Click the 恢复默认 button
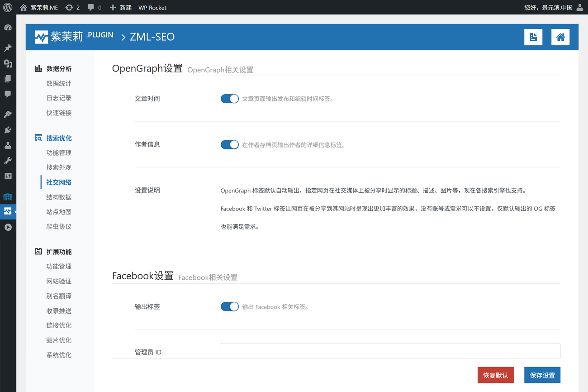The width and height of the screenshot is (588, 392). point(496,375)
